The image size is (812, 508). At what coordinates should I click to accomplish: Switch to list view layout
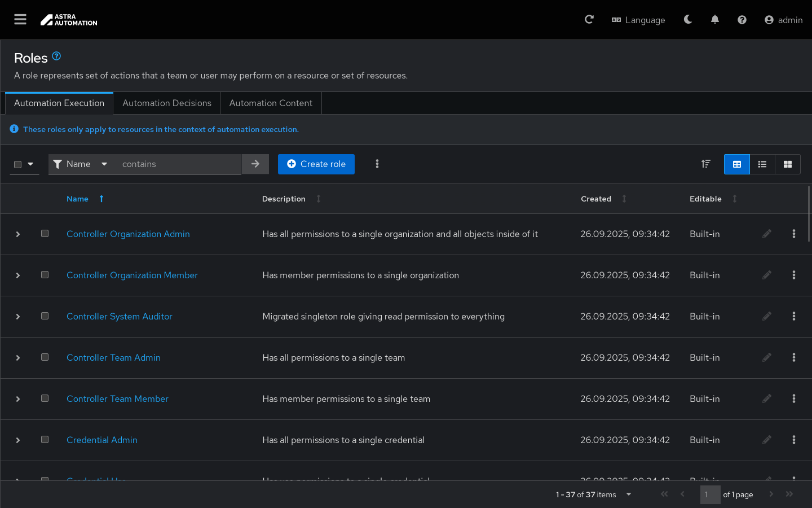[x=762, y=164]
